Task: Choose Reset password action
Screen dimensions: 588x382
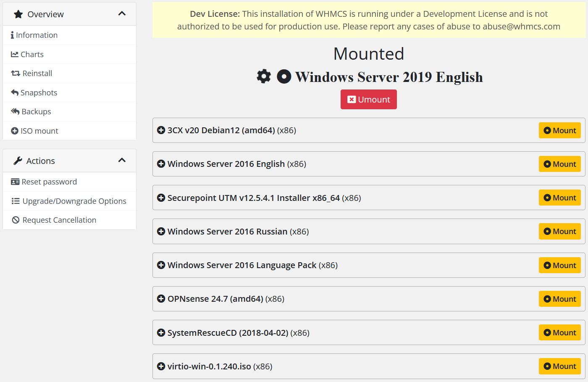Action: point(70,182)
